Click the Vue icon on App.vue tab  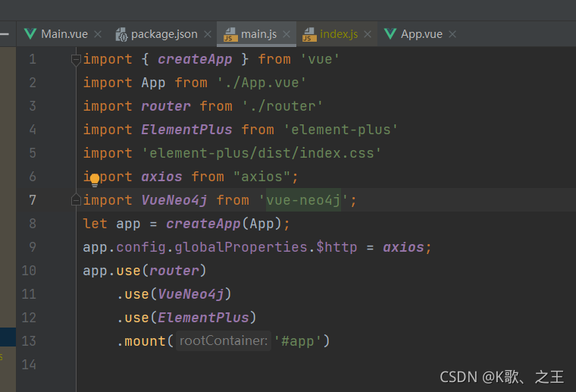click(390, 34)
